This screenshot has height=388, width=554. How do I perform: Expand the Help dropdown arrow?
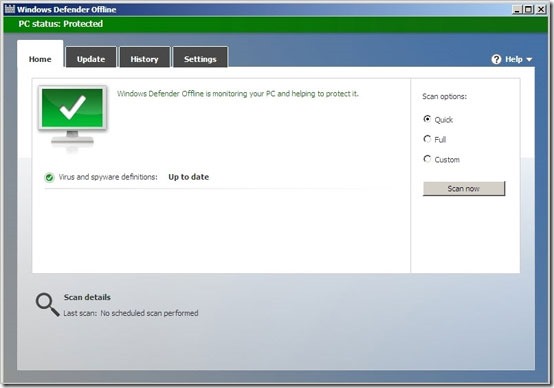[529, 60]
